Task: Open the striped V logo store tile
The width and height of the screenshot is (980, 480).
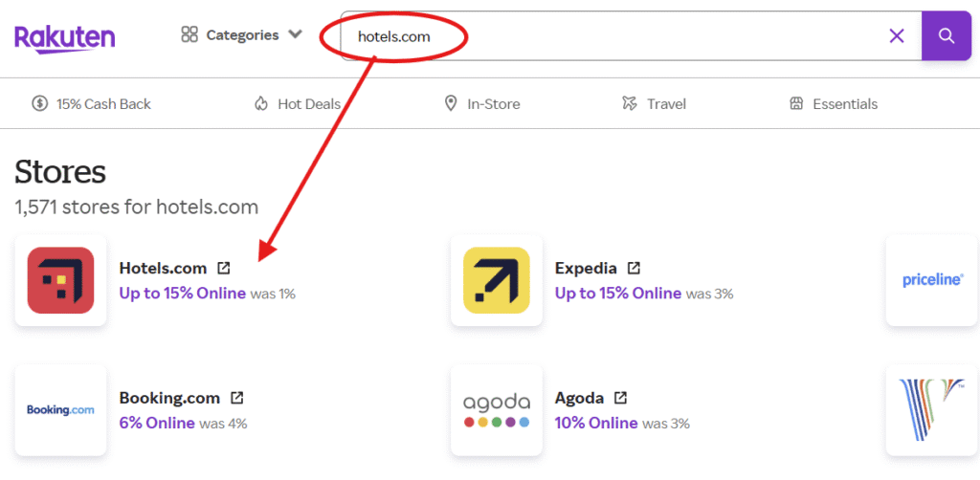Action: [933, 410]
